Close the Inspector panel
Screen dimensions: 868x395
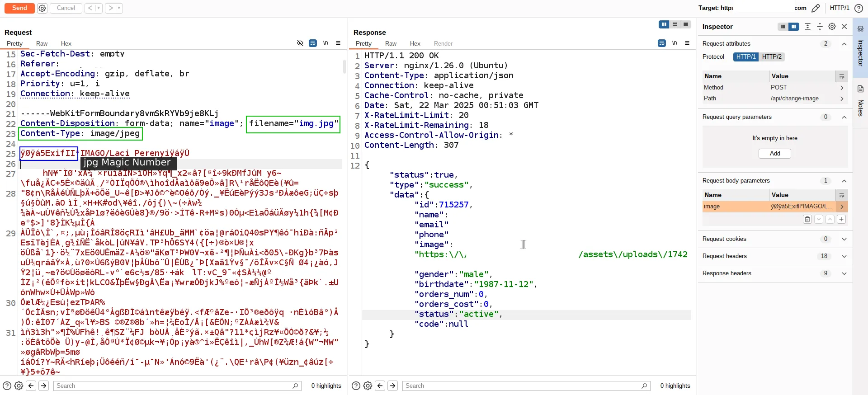844,27
